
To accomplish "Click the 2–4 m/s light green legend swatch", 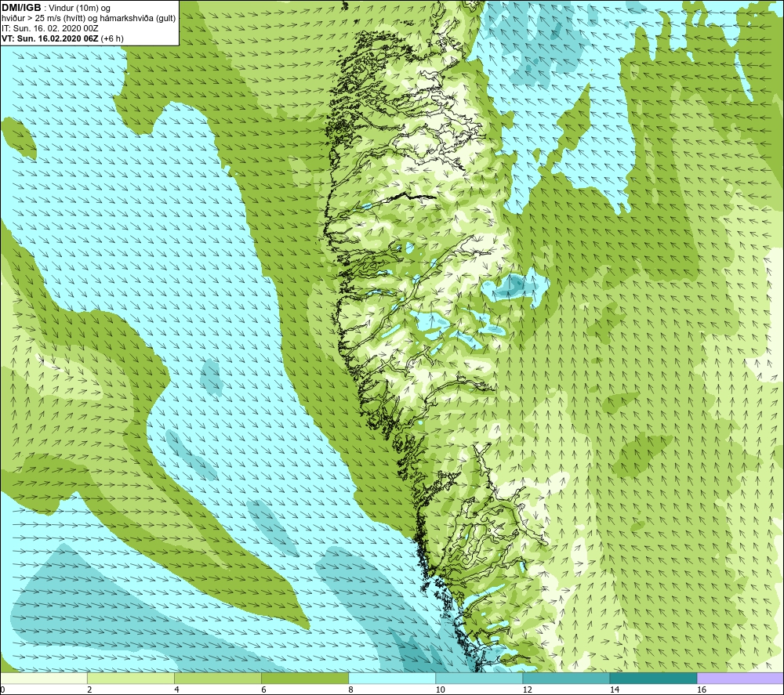I will coord(130,678).
